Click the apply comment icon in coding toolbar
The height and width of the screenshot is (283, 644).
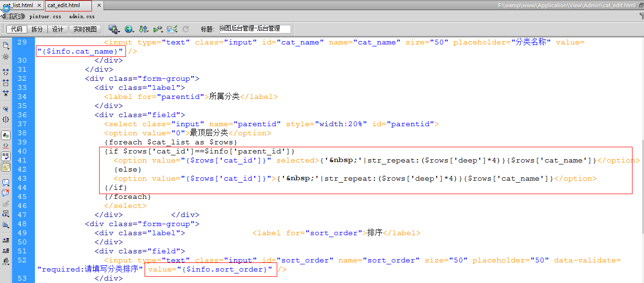pos(6,183)
